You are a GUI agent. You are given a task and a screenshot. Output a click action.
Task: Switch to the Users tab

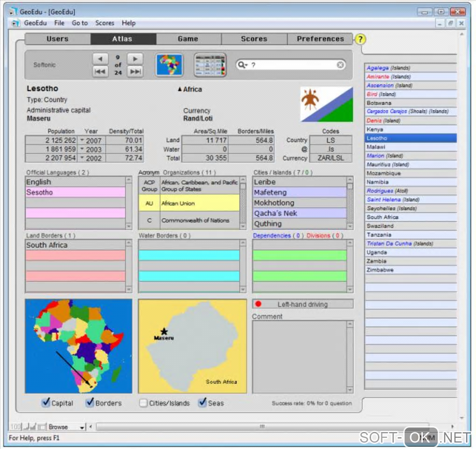58,39
